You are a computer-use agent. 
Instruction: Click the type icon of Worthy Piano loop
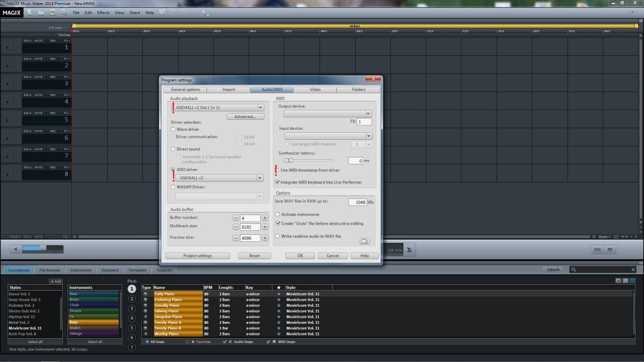click(x=146, y=334)
